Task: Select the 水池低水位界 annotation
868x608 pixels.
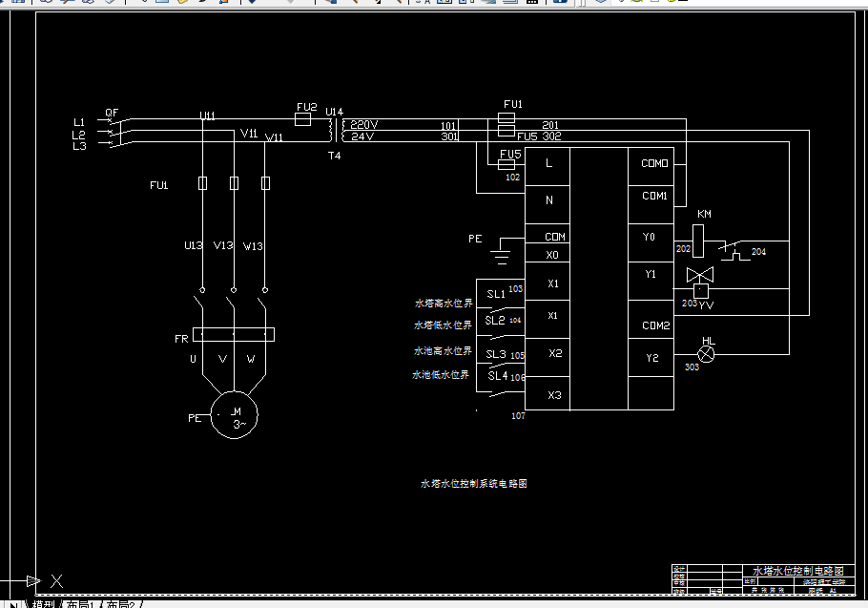Action: tap(441, 375)
